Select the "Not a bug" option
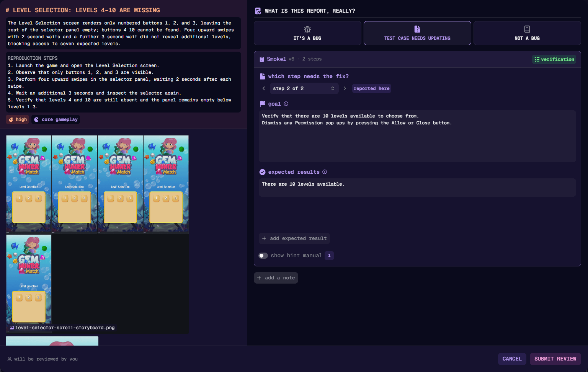 pyautogui.click(x=527, y=33)
